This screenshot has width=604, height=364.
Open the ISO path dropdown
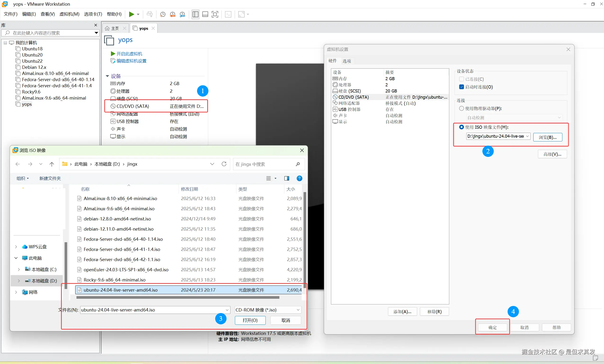click(x=527, y=136)
